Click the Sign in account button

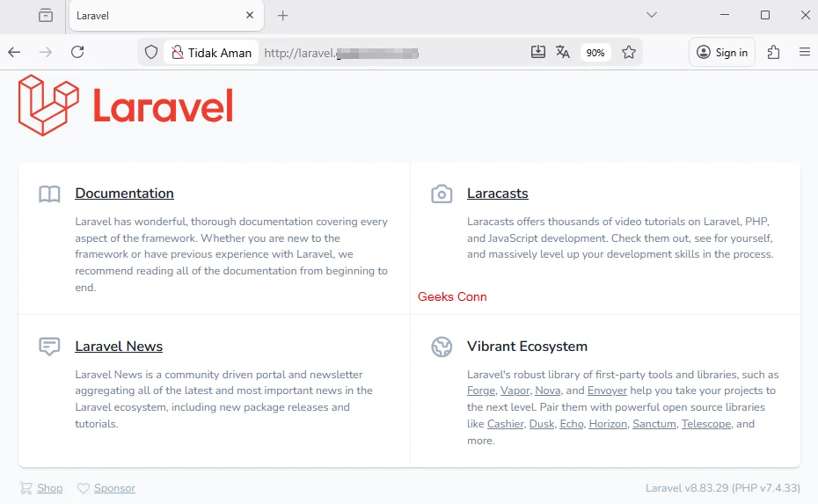click(x=722, y=52)
